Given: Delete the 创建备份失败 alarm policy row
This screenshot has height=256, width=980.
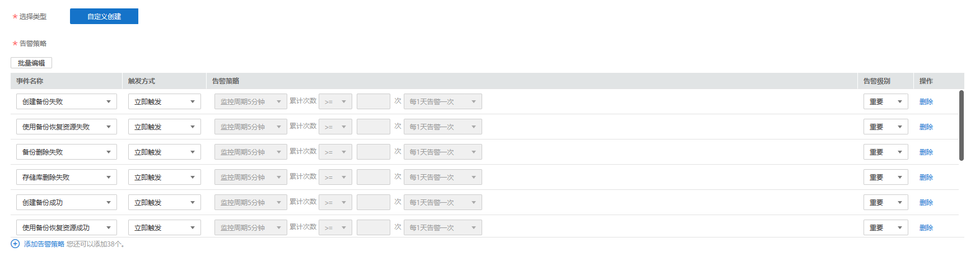Looking at the screenshot, I should (x=926, y=101).
